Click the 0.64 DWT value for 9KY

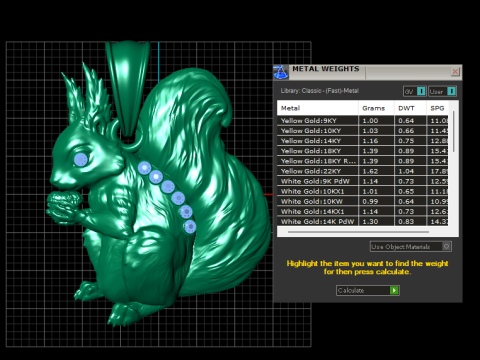click(406, 121)
